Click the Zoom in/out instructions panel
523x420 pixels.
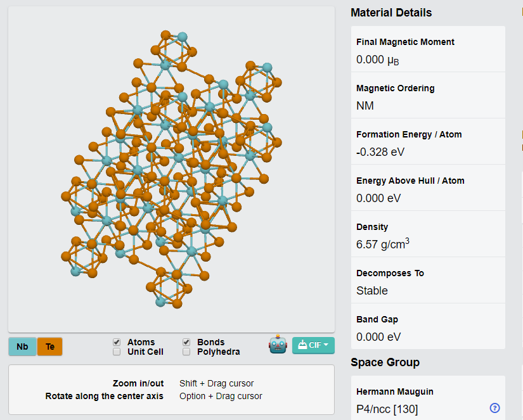click(171, 390)
